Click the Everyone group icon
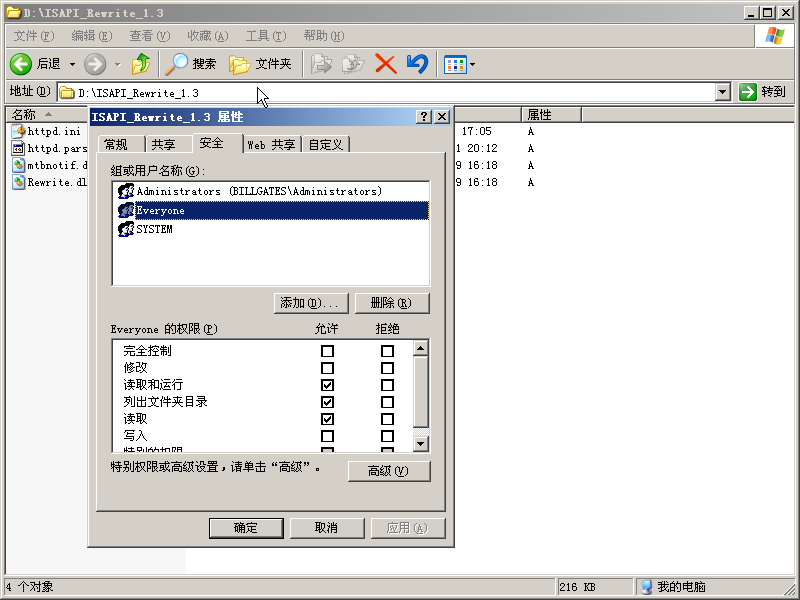Image resolution: width=800 pixels, height=600 pixels. coord(126,210)
